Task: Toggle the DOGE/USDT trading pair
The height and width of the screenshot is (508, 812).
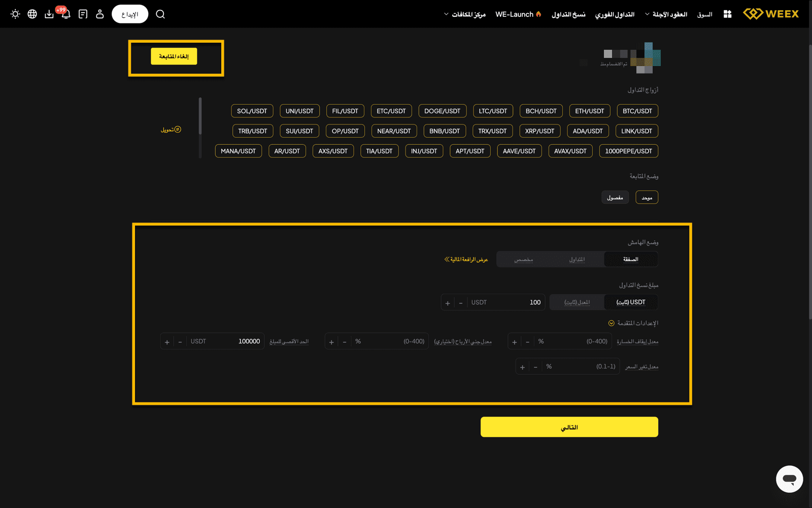Action: [442, 111]
